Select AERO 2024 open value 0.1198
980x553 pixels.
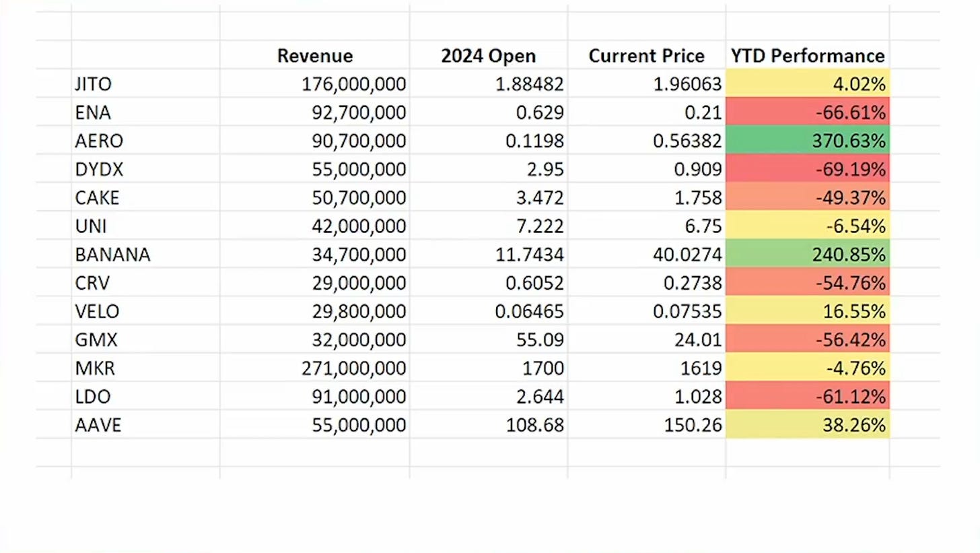[489, 140]
